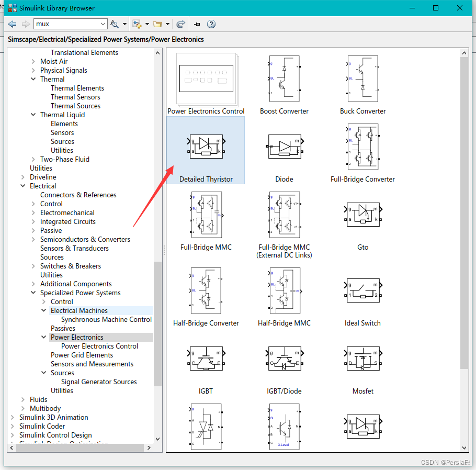
Task: Collapse the Thermal tree node
Action: [33, 79]
